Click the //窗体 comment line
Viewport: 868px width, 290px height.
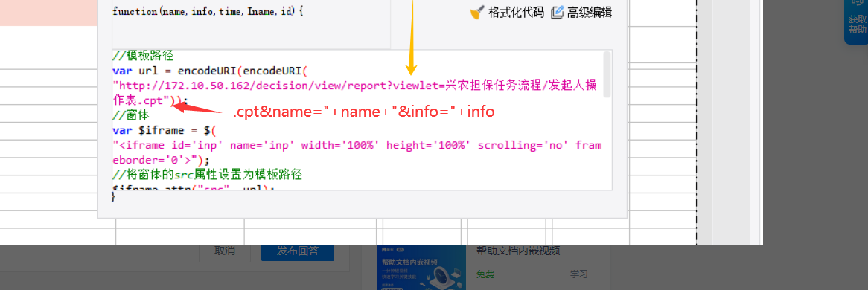(130, 116)
